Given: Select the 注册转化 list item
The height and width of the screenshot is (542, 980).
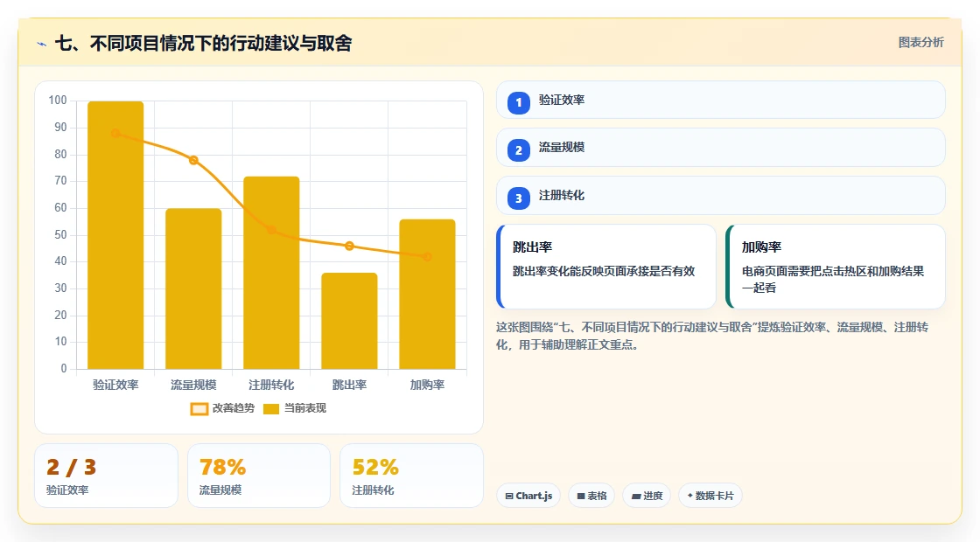Looking at the screenshot, I should click(x=721, y=196).
